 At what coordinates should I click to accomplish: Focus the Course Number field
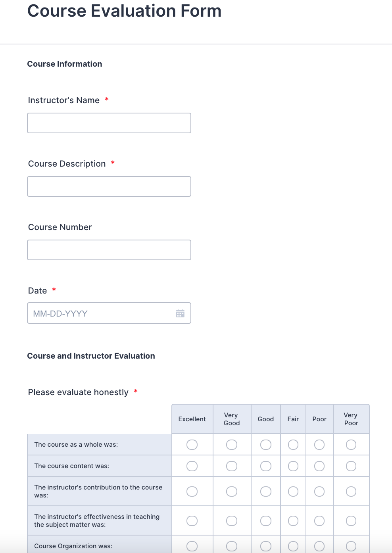point(109,250)
